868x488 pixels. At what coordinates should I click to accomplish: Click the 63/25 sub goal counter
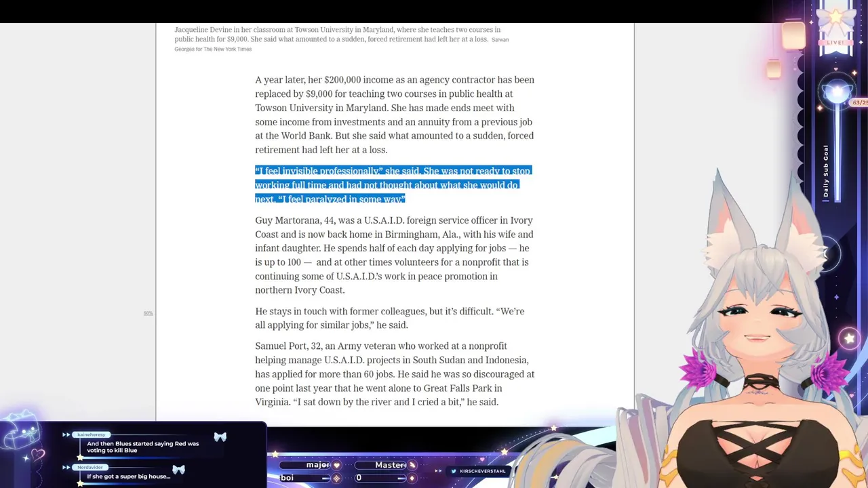860,102
